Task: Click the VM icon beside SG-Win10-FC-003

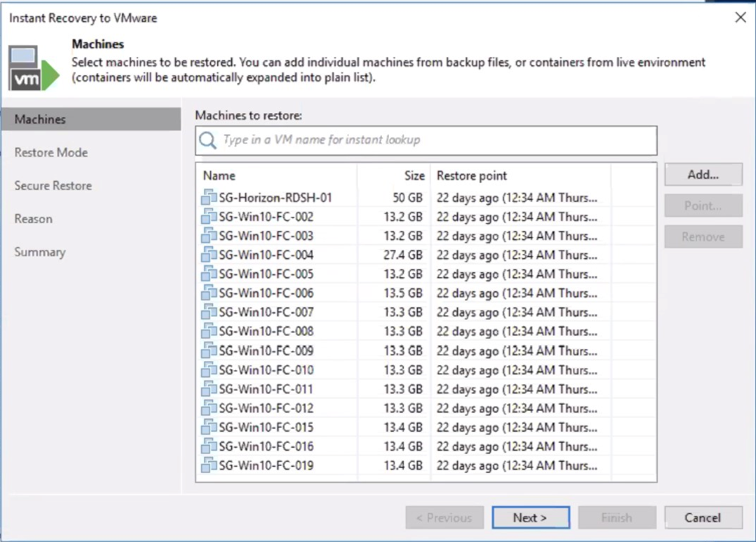Action: pos(209,235)
